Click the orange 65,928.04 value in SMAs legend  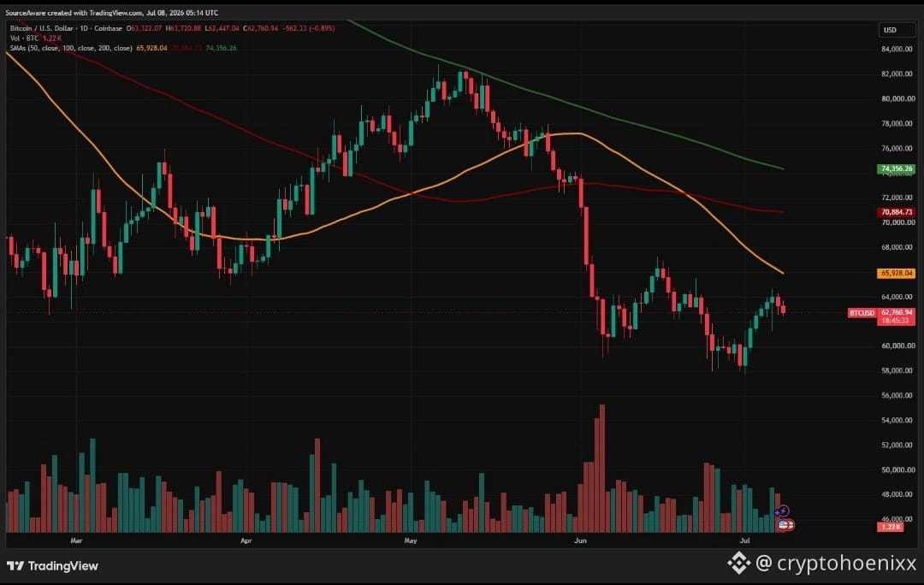coord(151,48)
